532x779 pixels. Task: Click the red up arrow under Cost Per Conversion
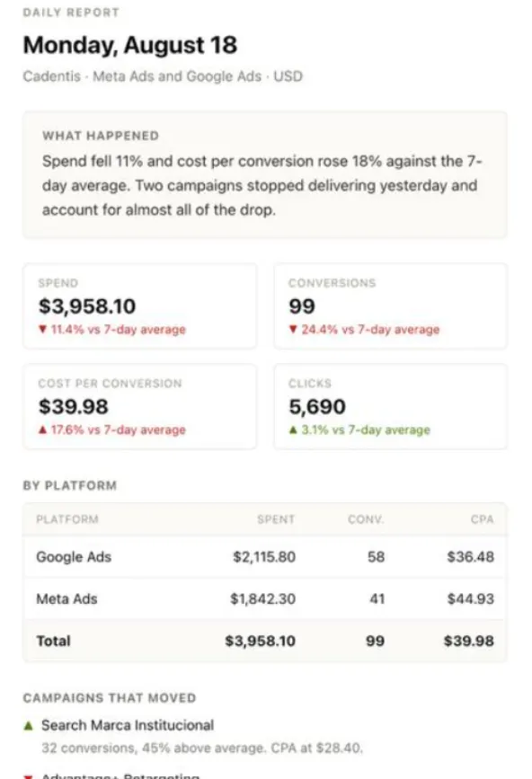point(43,429)
